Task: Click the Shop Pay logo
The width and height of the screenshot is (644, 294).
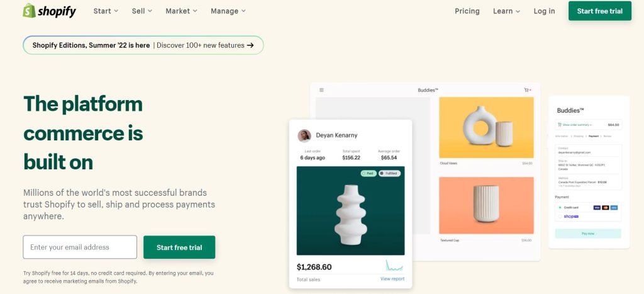Action: pos(571,217)
